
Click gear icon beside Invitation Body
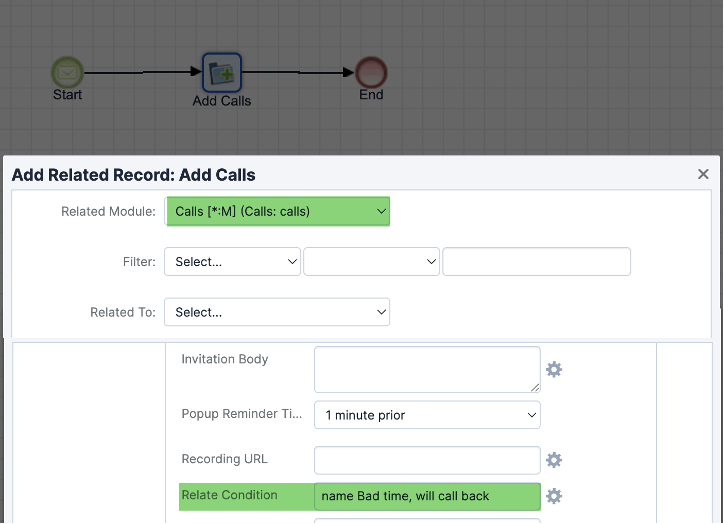pos(554,370)
